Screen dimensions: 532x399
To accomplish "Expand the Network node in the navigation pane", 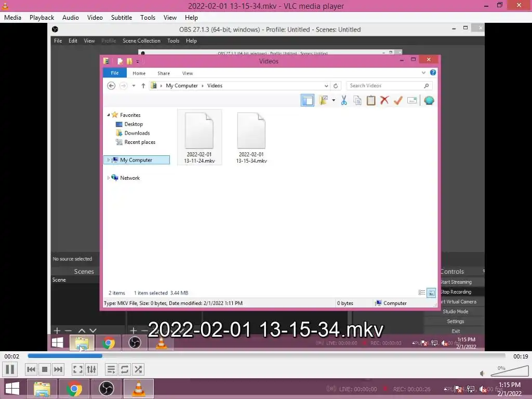I will 109,178.
